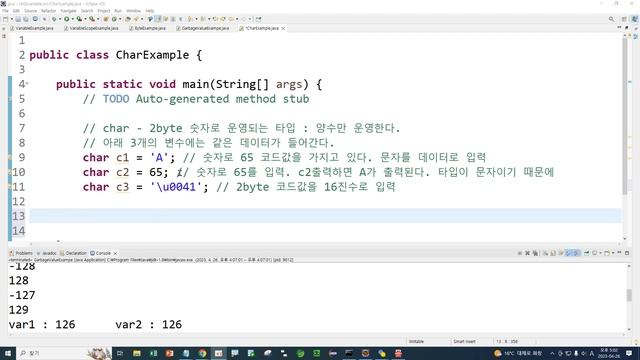Click the New file toolbar icon
640x360 pixels.
tap(5, 19)
